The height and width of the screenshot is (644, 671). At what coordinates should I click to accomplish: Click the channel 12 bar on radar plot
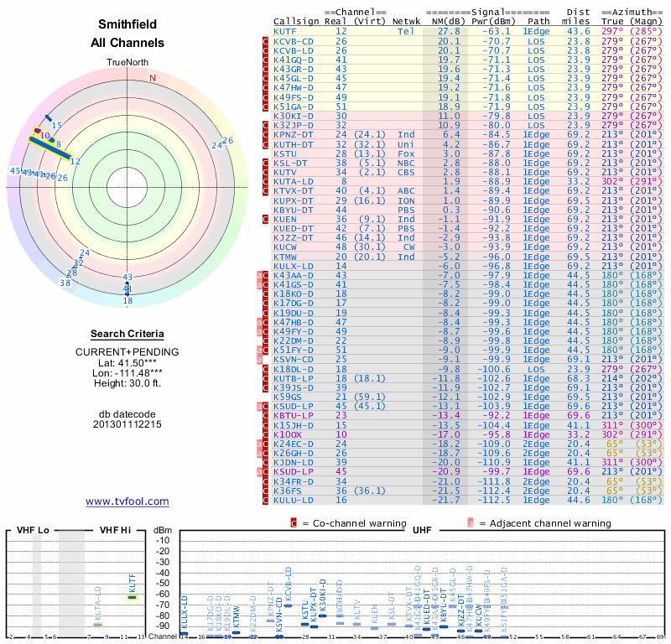[50, 148]
